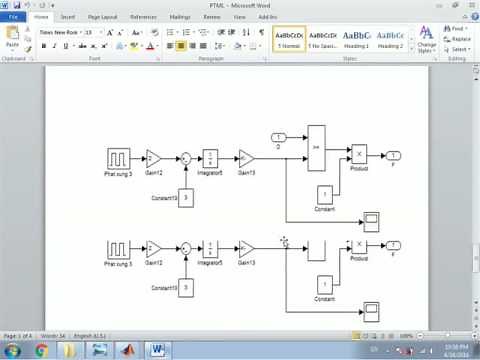This screenshot has width=480, height=360.
Task: Apply red font color
Action: click(x=150, y=46)
